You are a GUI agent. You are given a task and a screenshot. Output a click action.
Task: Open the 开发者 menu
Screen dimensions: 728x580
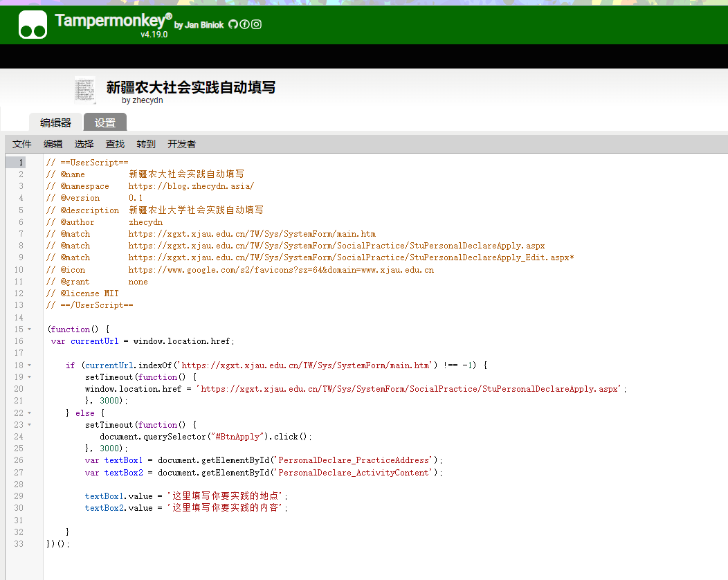(x=181, y=144)
